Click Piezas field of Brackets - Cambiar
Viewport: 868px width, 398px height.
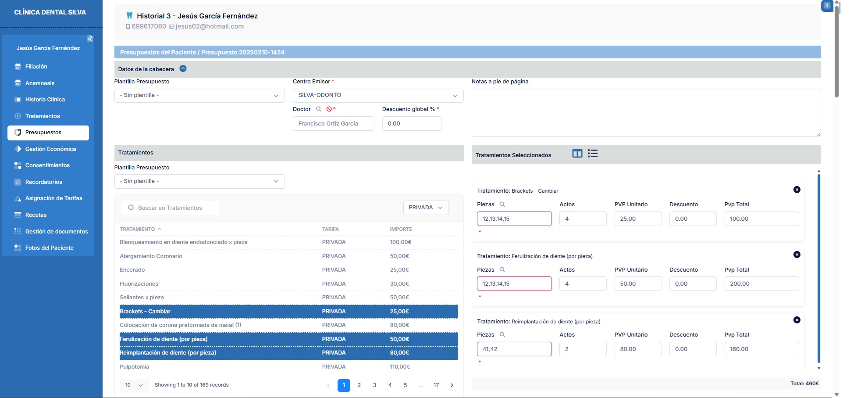(x=514, y=219)
